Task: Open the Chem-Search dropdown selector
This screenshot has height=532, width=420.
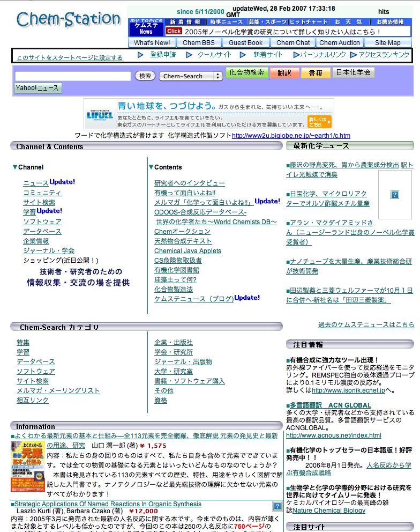Action: coord(191,76)
